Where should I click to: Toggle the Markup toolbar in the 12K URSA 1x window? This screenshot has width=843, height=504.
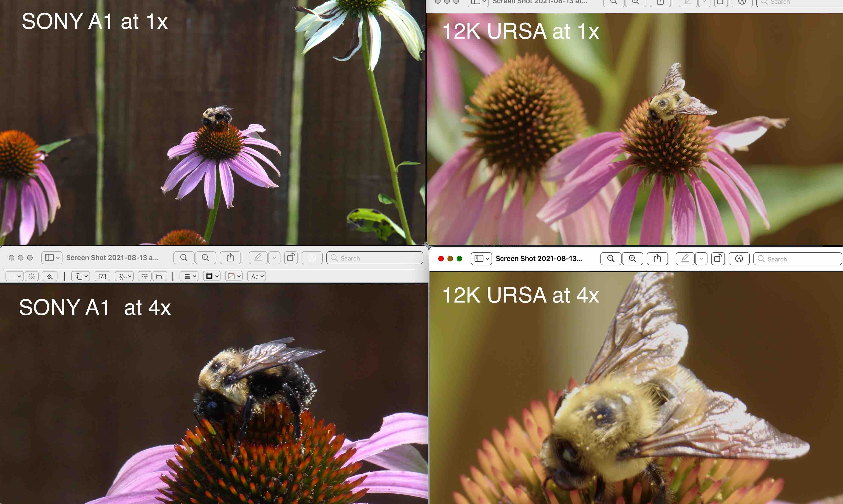tap(742, 2)
